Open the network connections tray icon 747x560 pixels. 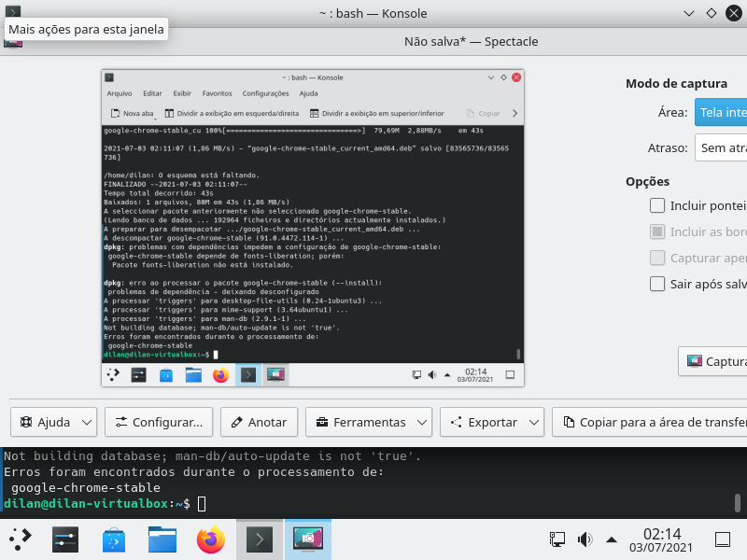(557, 539)
